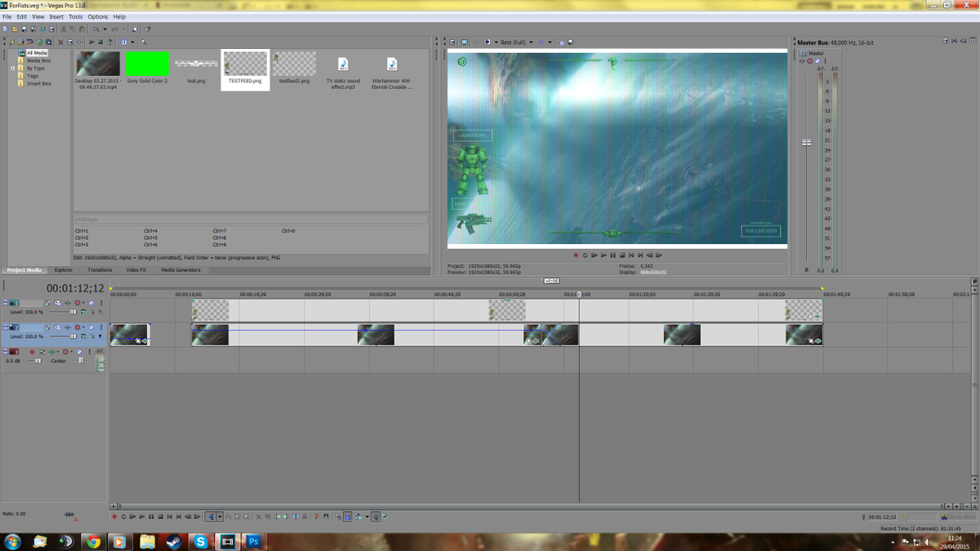Image resolution: width=980 pixels, height=551 pixels.
Task: Undo the last action
Action: 96,29
